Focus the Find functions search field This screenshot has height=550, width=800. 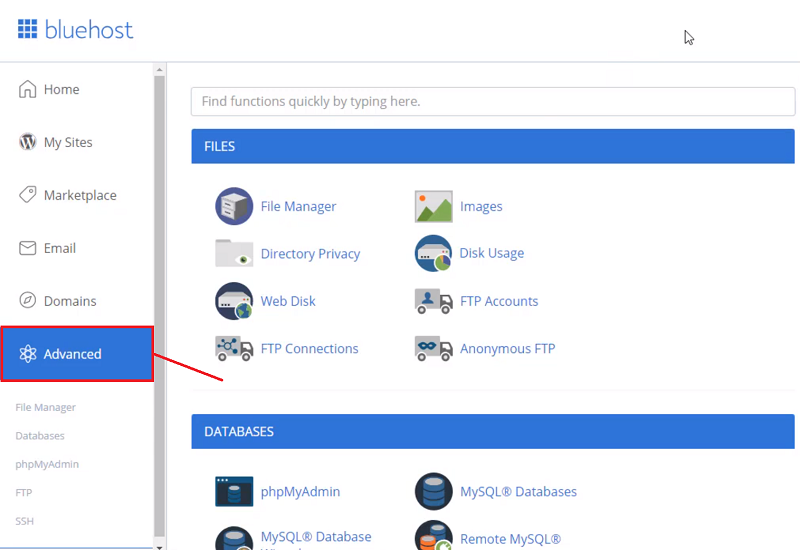(x=492, y=101)
